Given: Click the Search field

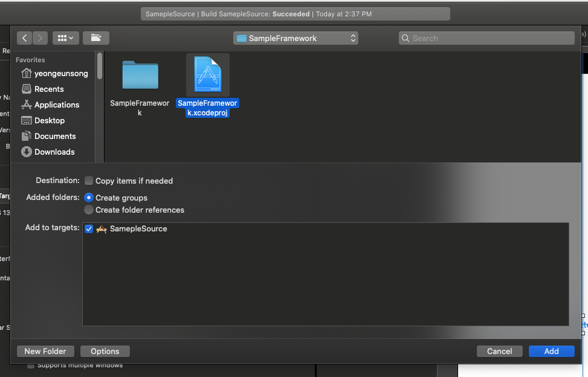Looking at the screenshot, I should click(x=486, y=38).
